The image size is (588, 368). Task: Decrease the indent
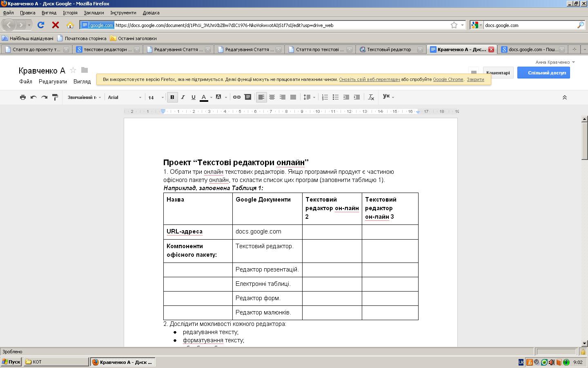pyautogui.click(x=346, y=97)
